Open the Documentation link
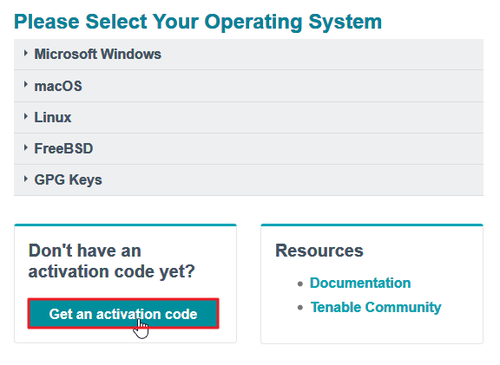The height and width of the screenshot is (365, 500). point(360,283)
